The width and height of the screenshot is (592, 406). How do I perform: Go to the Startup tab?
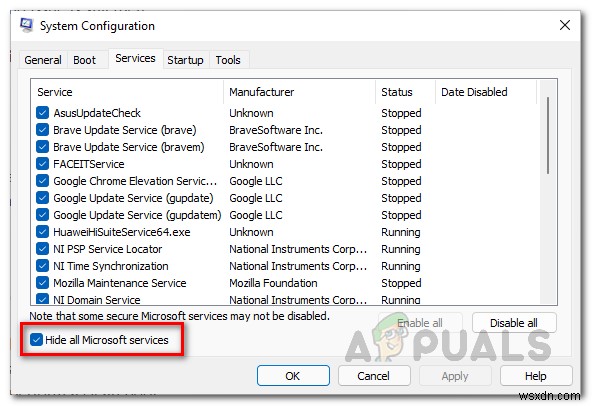tap(185, 60)
